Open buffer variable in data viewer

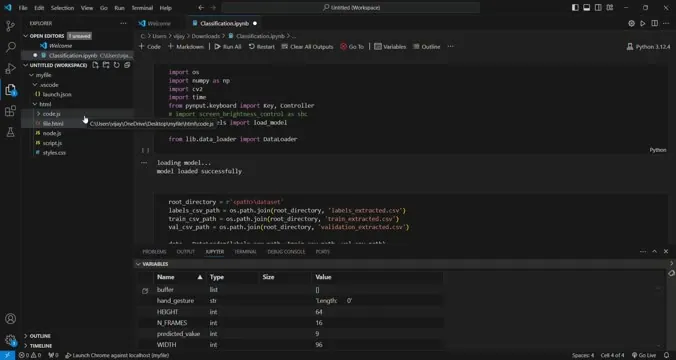pyautogui.click(x=145, y=291)
